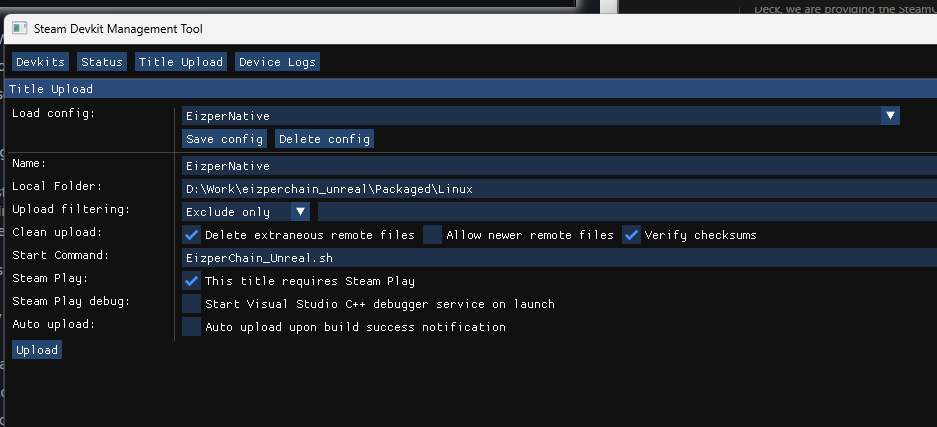Uncheck Delete extraneous remote files
This screenshot has height=427, width=937.
(192, 235)
